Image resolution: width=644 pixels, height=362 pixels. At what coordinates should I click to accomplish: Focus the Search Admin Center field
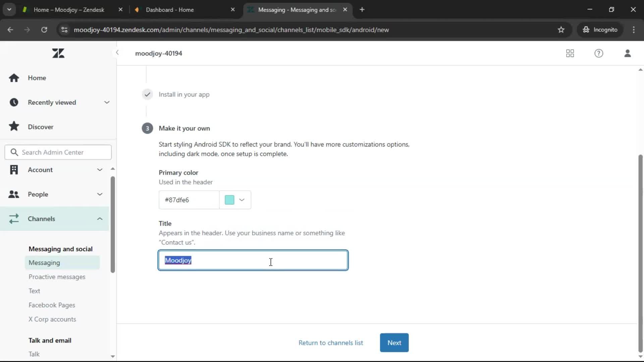(58, 152)
